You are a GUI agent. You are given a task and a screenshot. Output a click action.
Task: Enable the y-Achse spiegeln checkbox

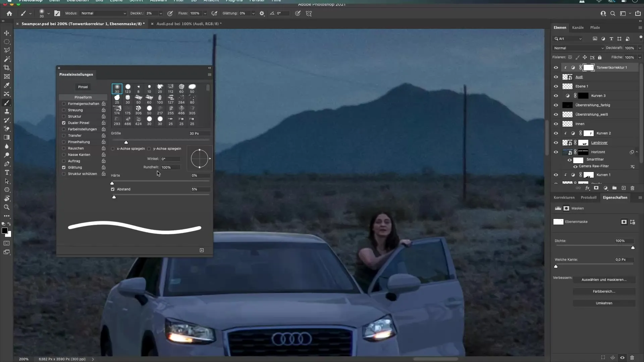149,148
